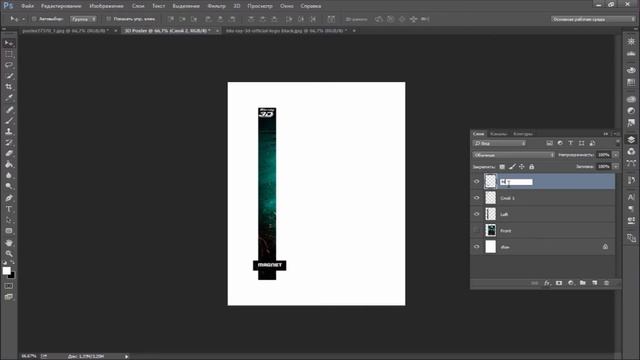
Task: Select the Eyedropper tool
Action: pyautogui.click(x=9, y=98)
